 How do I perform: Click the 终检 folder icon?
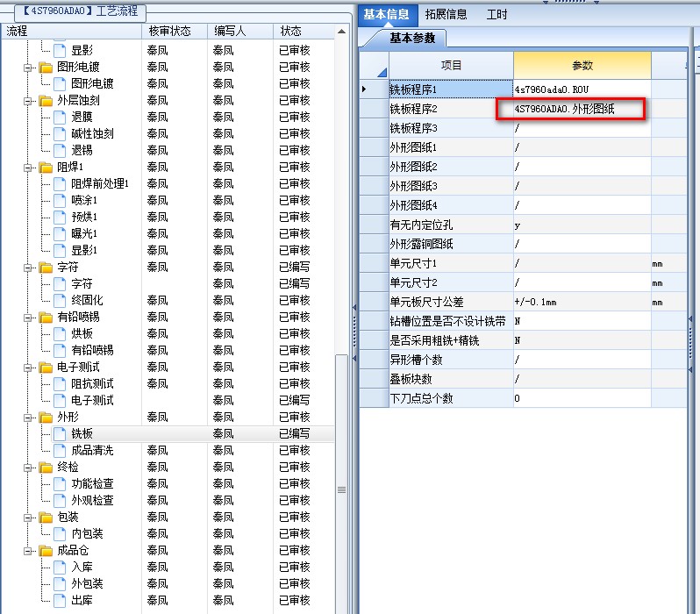coord(46,468)
